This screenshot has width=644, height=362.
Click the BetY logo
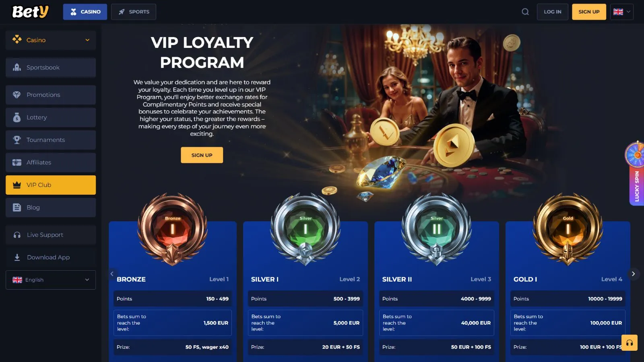(x=30, y=12)
